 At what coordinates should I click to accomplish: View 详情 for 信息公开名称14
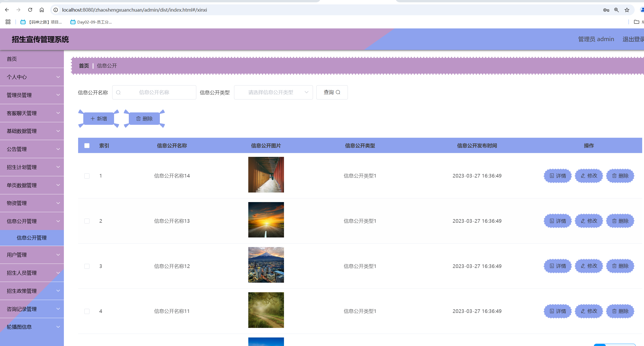click(558, 176)
